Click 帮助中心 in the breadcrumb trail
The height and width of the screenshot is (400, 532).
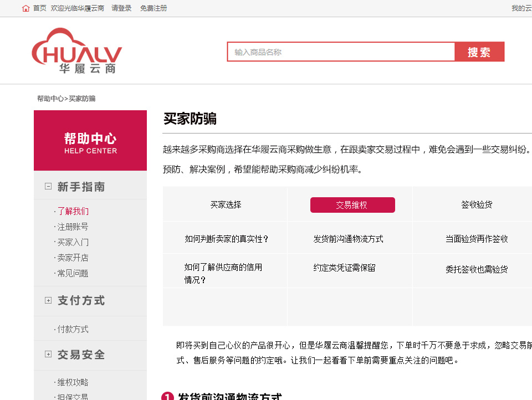coord(49,98)
